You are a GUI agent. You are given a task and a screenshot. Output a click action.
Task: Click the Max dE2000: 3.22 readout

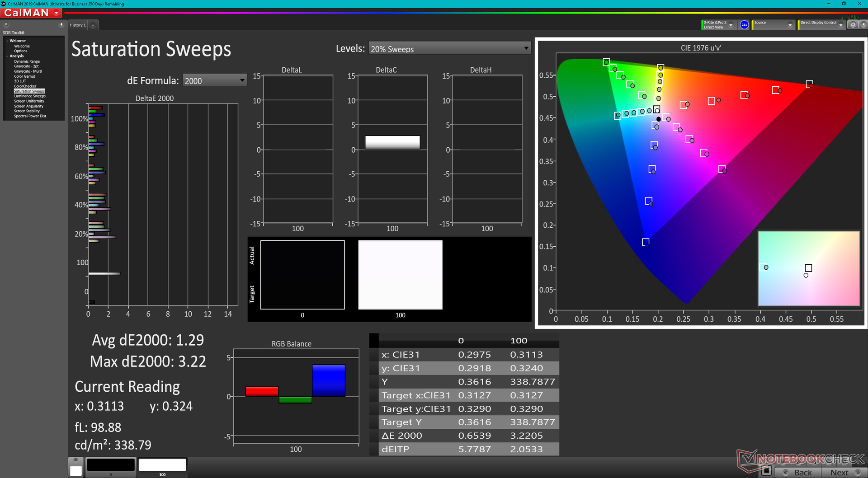pyautogui.click(x=148, y=361)
